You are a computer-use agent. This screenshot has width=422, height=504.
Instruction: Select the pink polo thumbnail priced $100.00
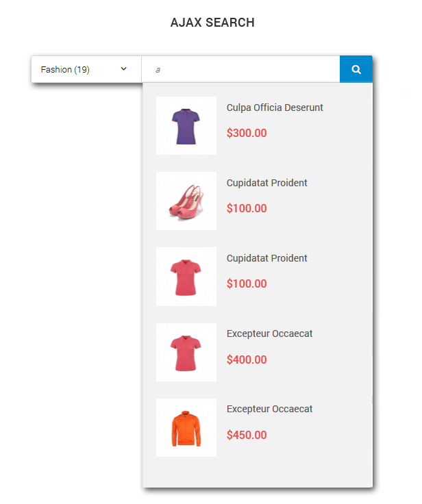click(186, 277)
